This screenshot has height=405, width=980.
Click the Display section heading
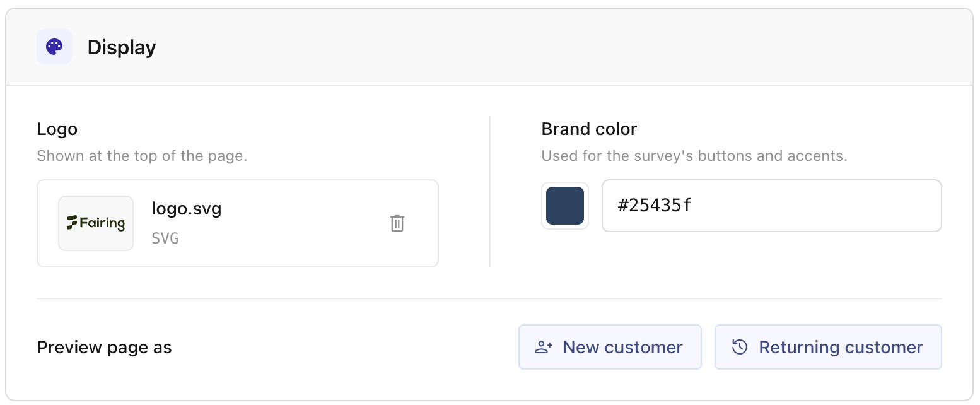point(122,47)
